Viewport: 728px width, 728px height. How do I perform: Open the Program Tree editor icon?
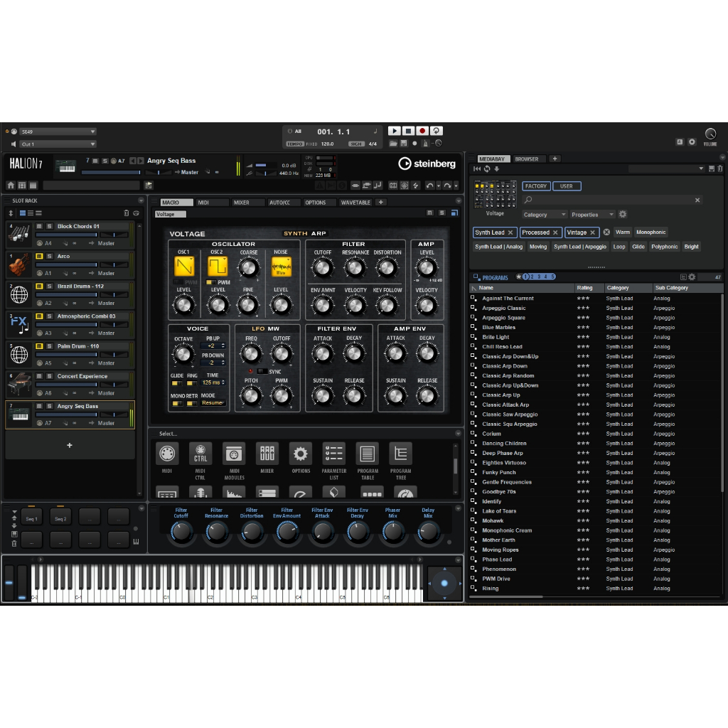tap(400, 454)
